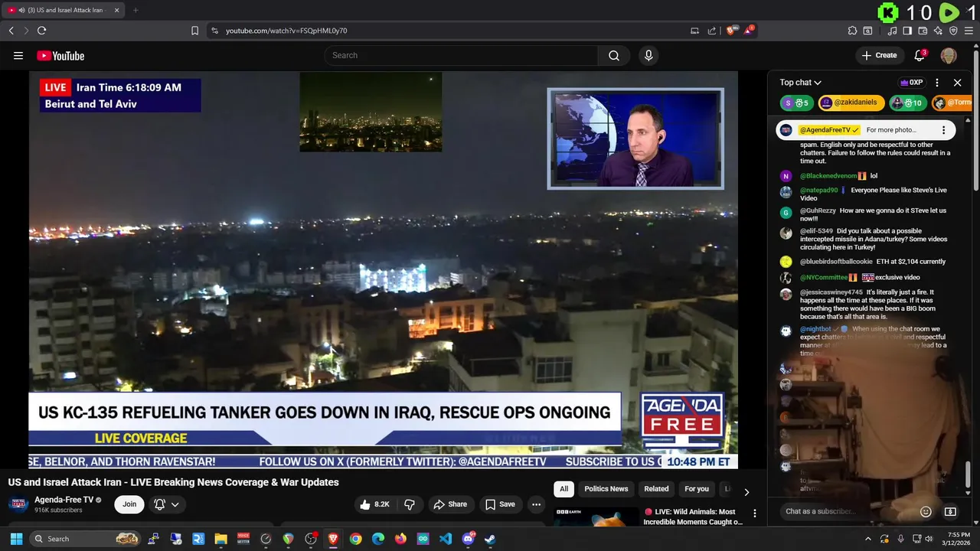Open Brave Wallet icon
This screenshot has width=980, height=551.
point(923,31)
